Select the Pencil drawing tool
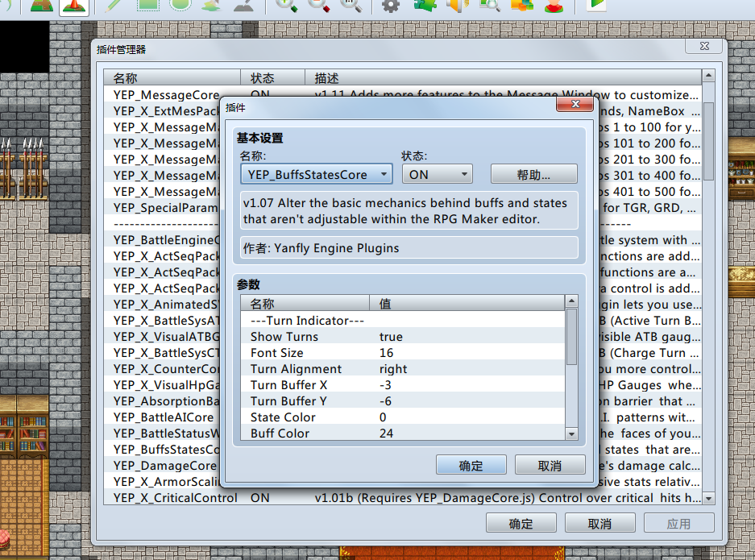This screenshot has width=755, height=560. 113,6
